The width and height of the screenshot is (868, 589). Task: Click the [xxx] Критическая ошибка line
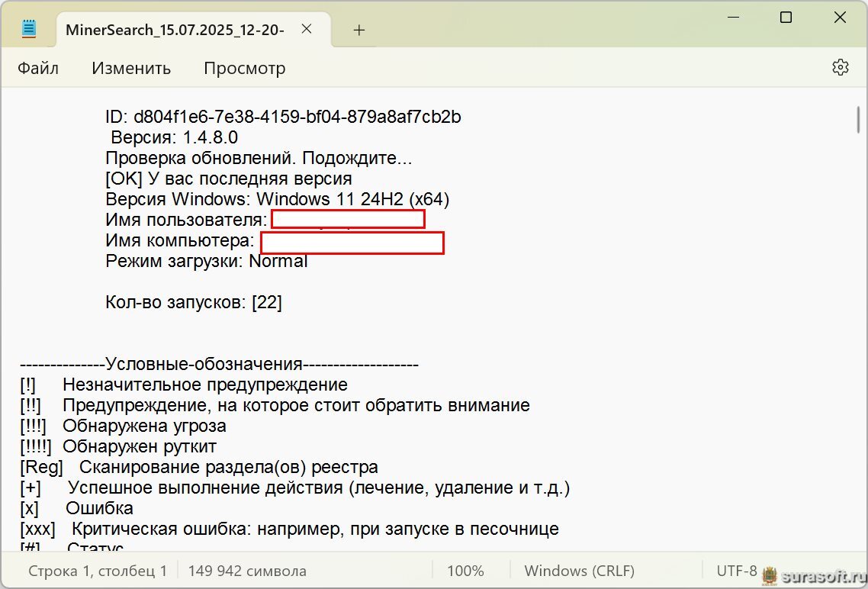pos(290,529)
